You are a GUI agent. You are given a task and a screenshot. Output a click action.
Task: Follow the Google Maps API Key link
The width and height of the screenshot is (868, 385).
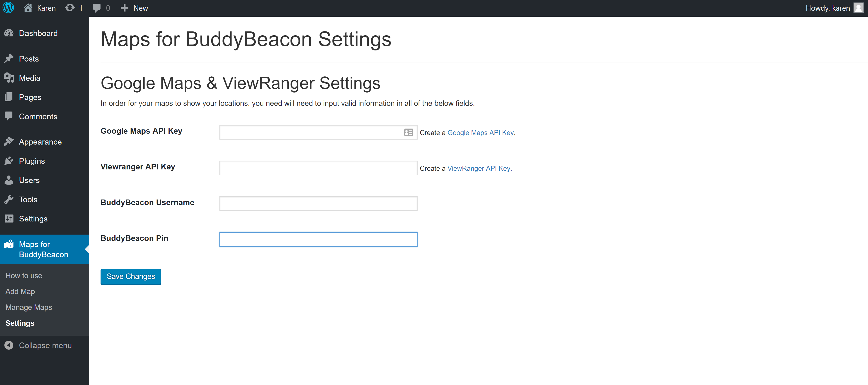[480, 133]
